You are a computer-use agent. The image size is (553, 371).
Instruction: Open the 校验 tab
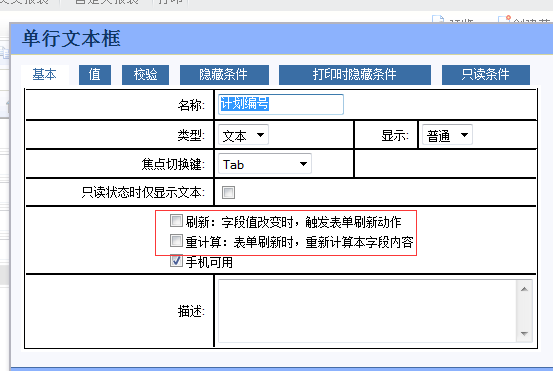point(145,75)
